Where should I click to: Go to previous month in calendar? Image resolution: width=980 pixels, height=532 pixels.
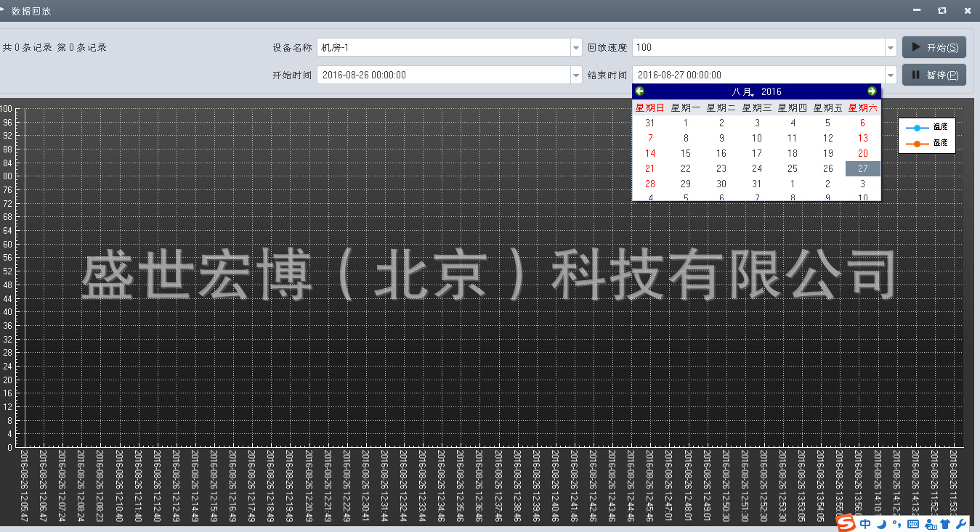[x=639, y=91]
